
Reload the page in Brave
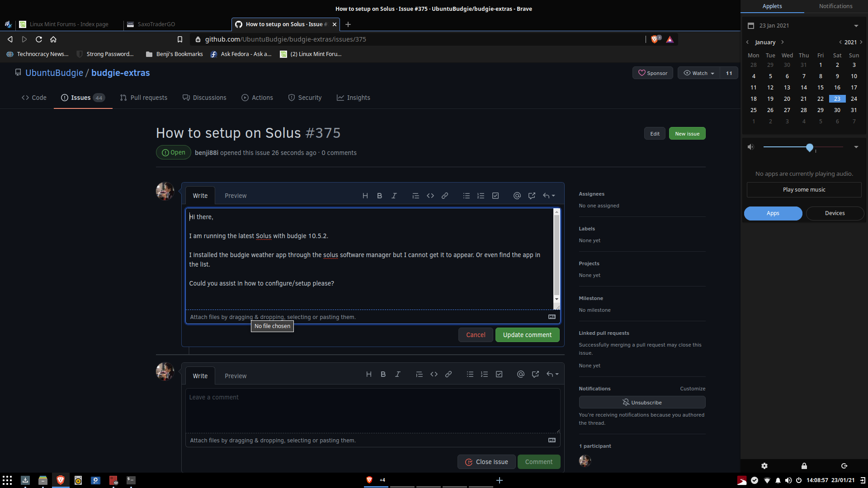[39, 39]
